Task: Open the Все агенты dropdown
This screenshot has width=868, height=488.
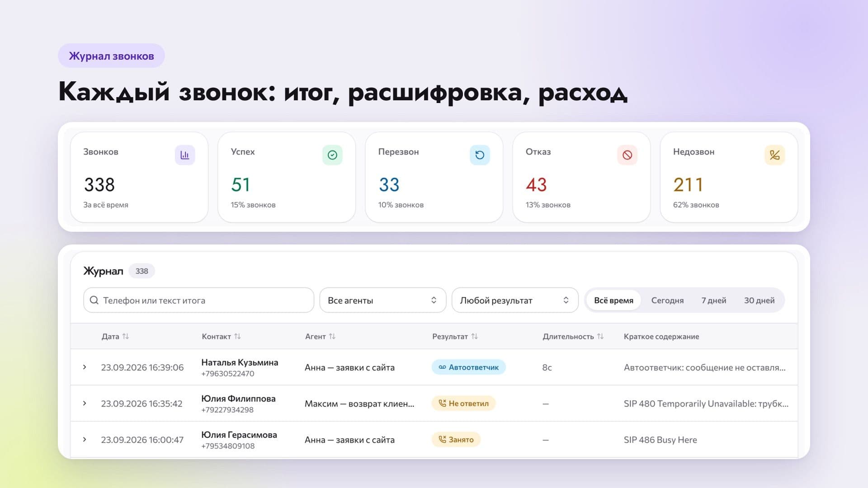Action: [382, 300]
